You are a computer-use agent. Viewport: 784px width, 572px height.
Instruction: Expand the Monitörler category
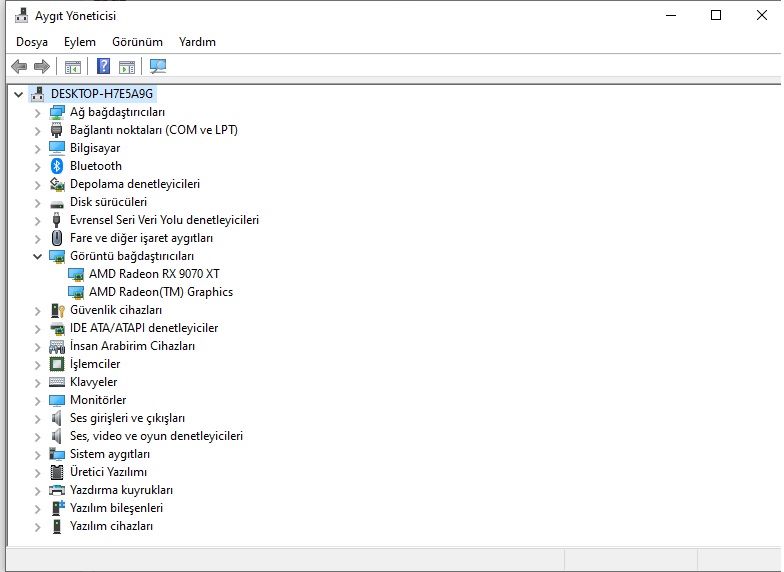[x=38, y=401]
